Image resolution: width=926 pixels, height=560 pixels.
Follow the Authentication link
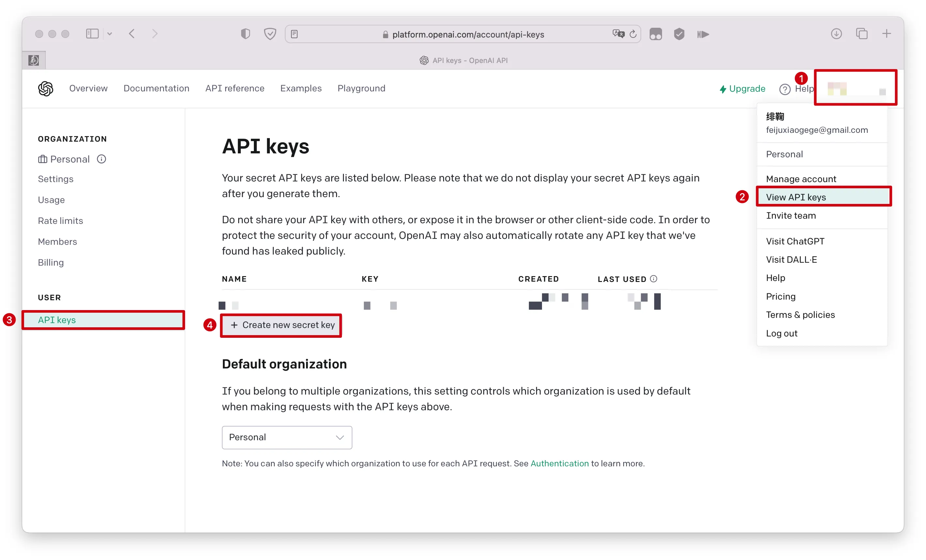click(559, 463)
